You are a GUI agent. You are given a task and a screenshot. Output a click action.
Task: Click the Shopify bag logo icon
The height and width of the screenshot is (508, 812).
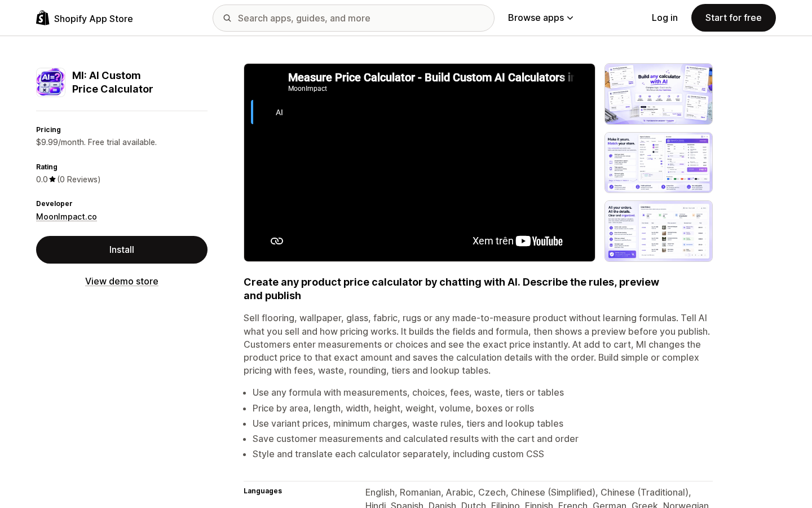pyautogui.click(x=43, y=18)
